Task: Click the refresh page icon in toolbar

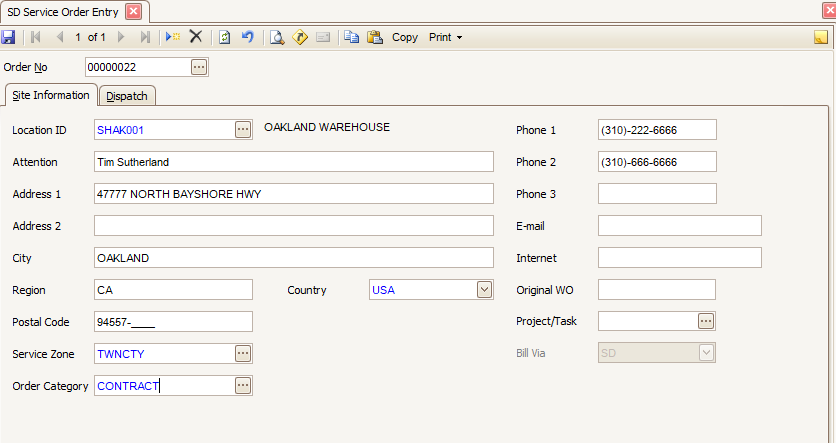Action: click(224, 37)
